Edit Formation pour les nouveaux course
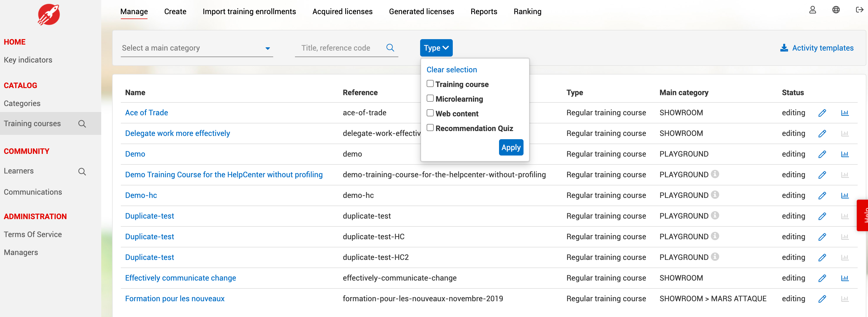This screenshot has width=868, height=317. tap(822, 299)
